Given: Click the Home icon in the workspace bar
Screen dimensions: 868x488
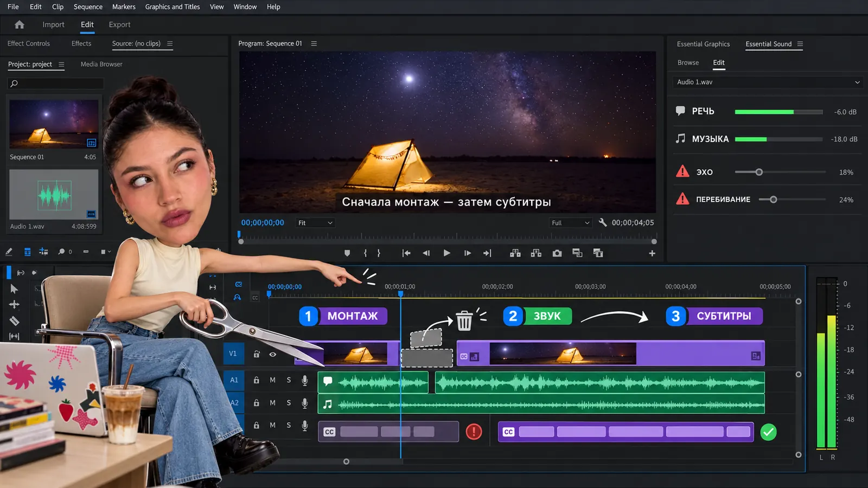Looking at the screenshot, I should click(20, 24).
